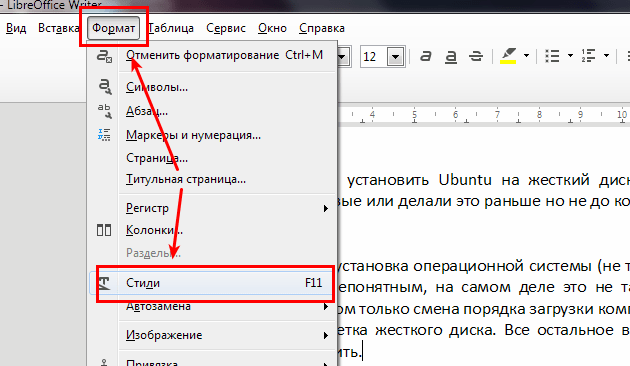The width and height of the screenshot is (630, 366).
Task: Expand the Изображение submenu
Action: tap(212, 335)
